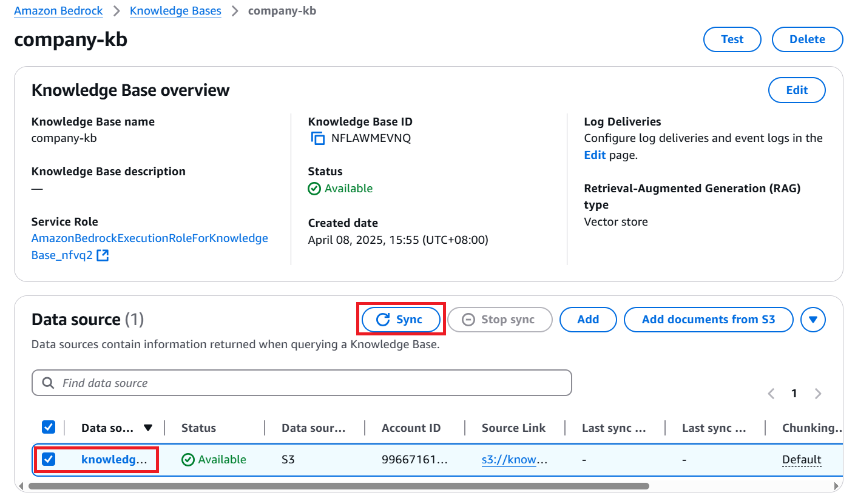Click the Test button
This screenshot has width=855, height=504.
[x=732, y=39]
